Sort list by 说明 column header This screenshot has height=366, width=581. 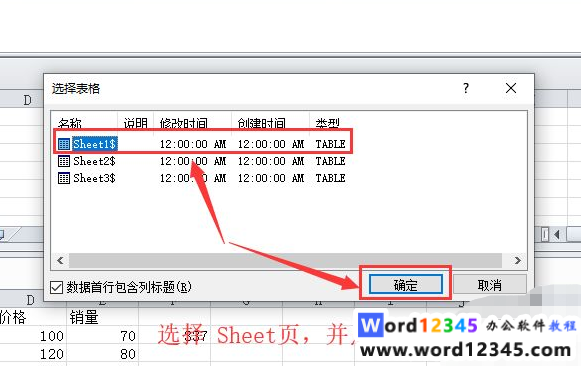136,122
